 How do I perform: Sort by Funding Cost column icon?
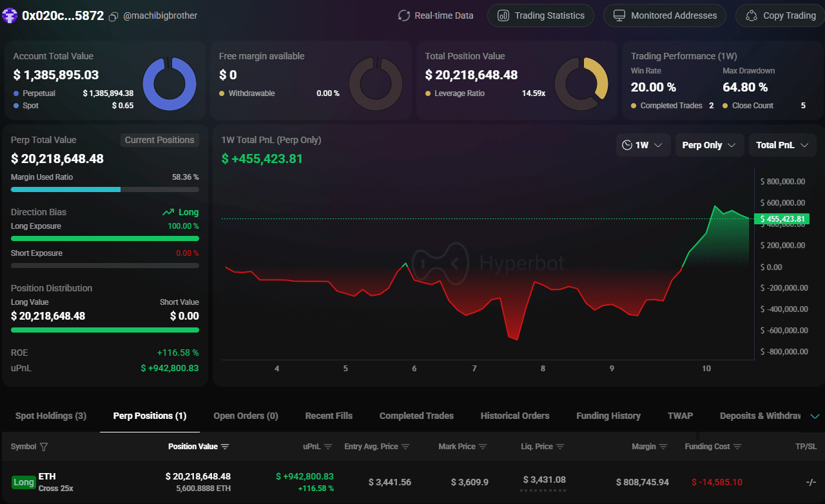click(x=737, y=447)
